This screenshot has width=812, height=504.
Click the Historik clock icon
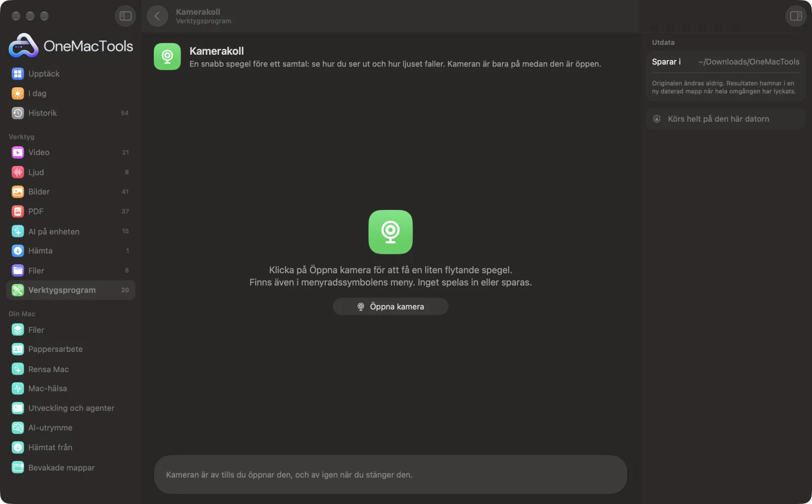tap(18, 113)
